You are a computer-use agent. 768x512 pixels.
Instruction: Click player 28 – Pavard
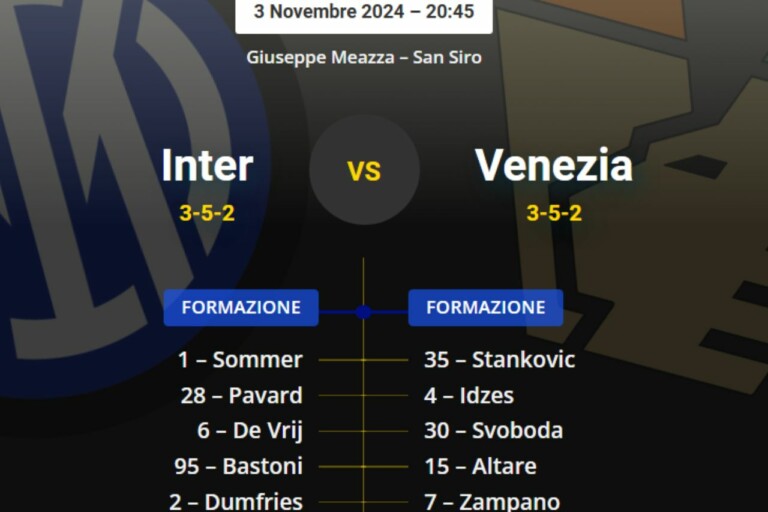tap(241, 395)
